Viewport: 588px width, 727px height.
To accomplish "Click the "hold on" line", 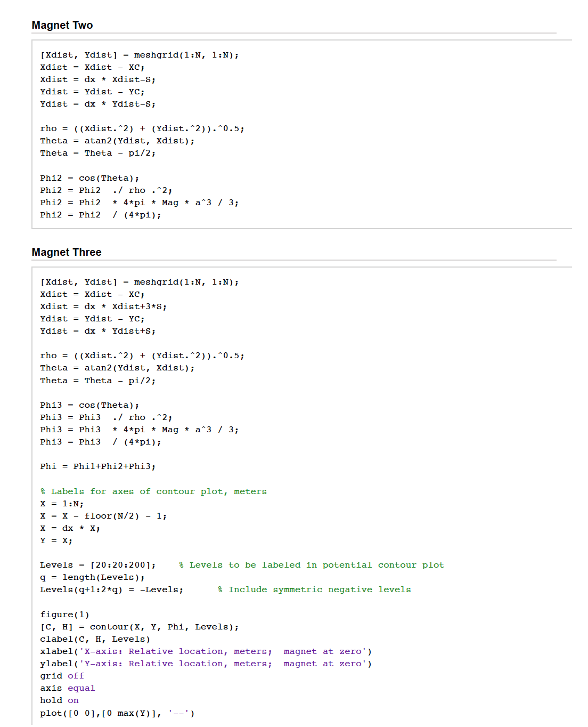I will [59, 700].
